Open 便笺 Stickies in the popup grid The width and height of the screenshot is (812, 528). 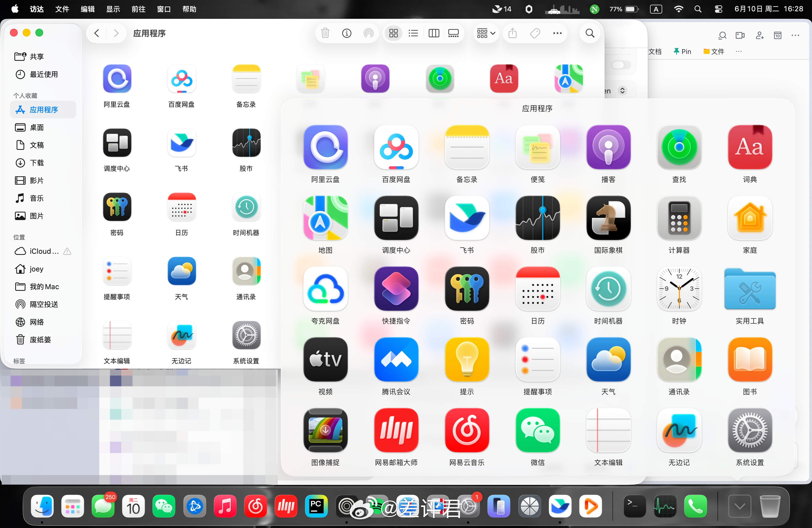[537, 147]
